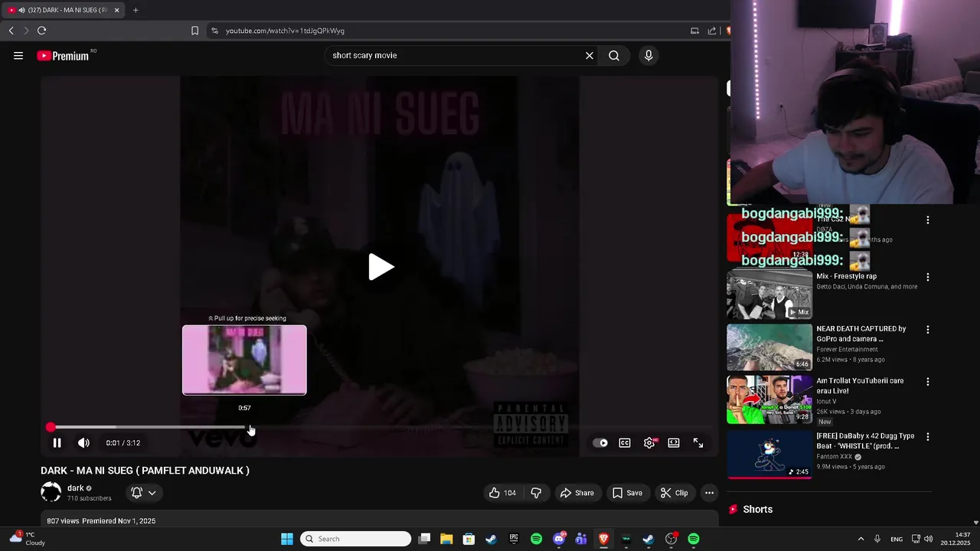Open options for NEAR DEATH CAPTURED video
This screenshot has height=551, width=980.
tap(928, 330)
